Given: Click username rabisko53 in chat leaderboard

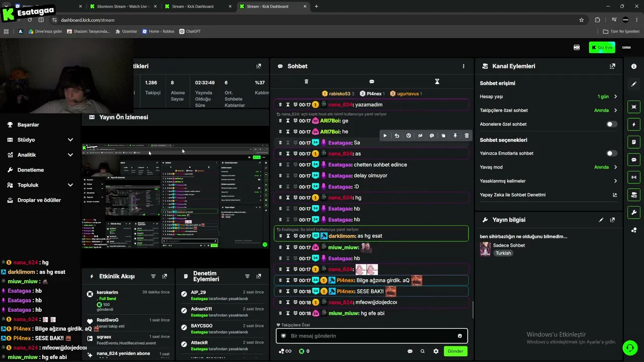Looking at the screenshot, I should [340, 94].
